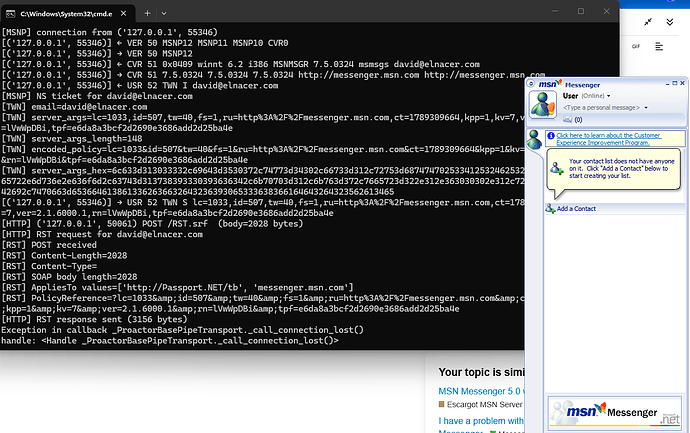The height and width of the screenshot is (433, 690).
Task: Click Add a Contact in Messenger
Action: coord(576,209)
